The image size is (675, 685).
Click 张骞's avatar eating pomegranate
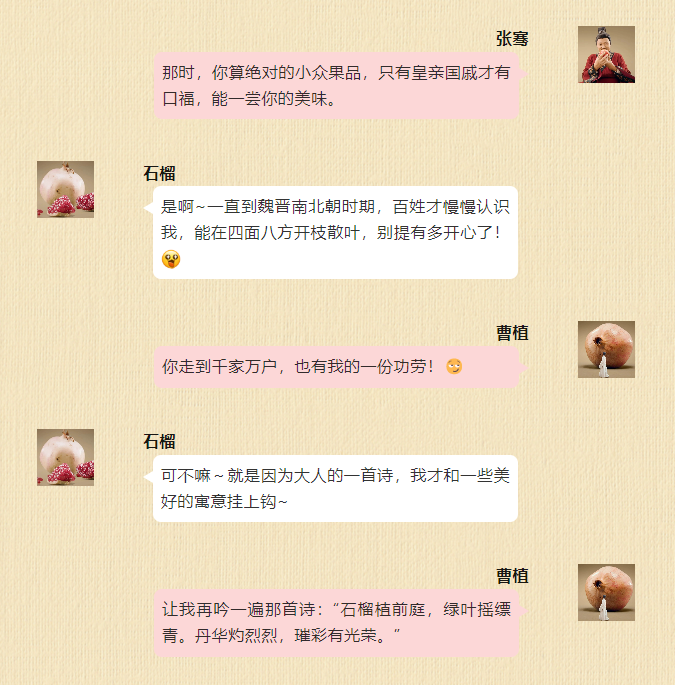[606, 54]
